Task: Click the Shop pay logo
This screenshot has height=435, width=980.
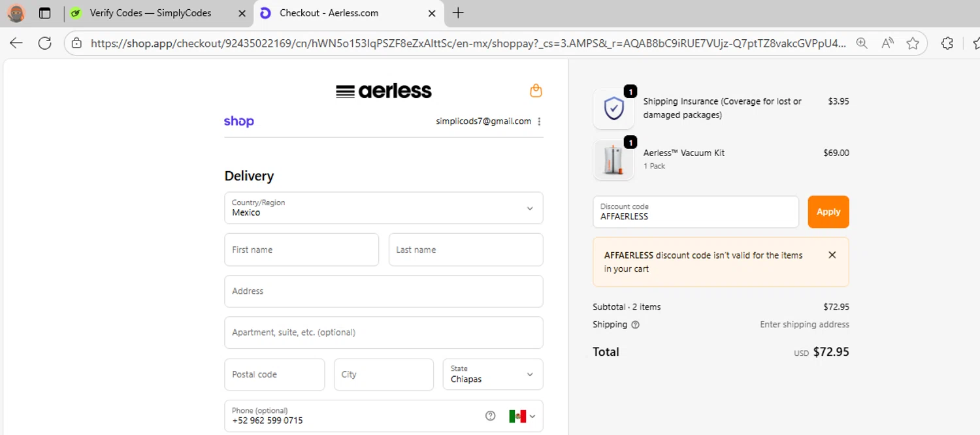Action: (x=238, y=121)
